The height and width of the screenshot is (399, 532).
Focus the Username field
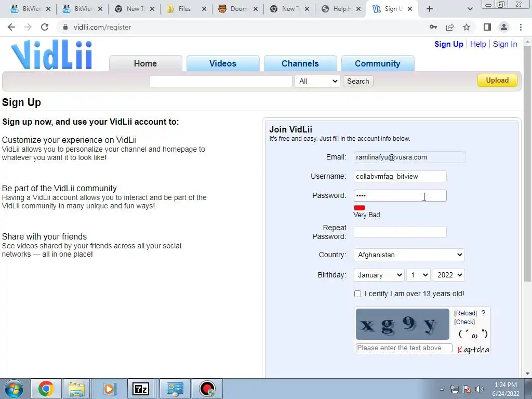pyautogui.click(x=400, y=177)
